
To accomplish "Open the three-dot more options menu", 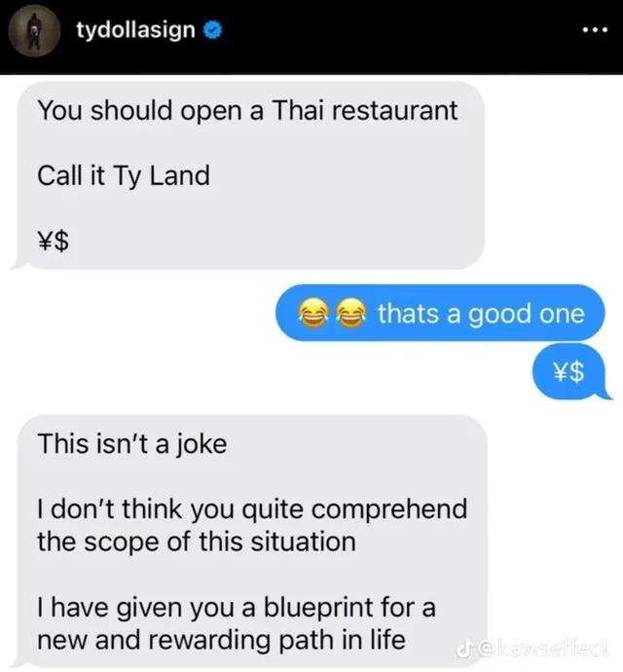I will click(595, 30).
